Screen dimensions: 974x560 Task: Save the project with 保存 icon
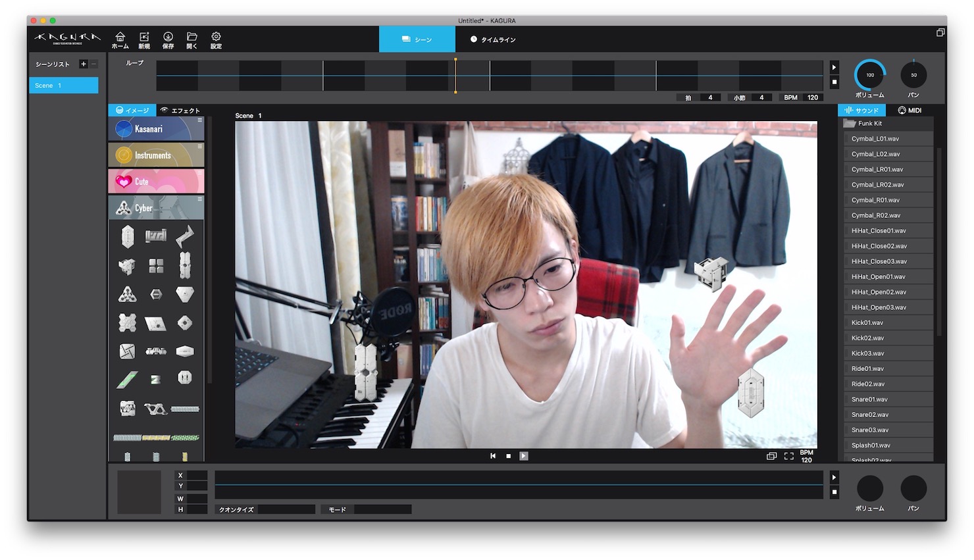tap(168, 40)
